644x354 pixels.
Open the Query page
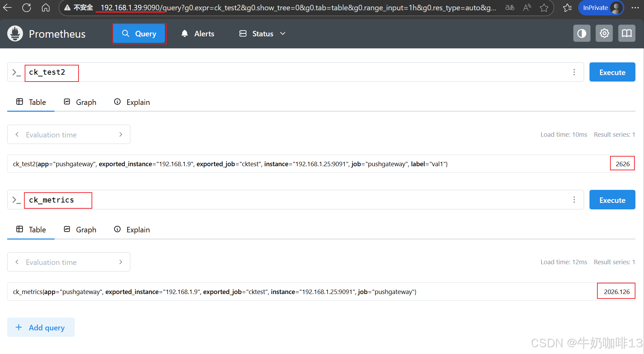coord(139,34)
